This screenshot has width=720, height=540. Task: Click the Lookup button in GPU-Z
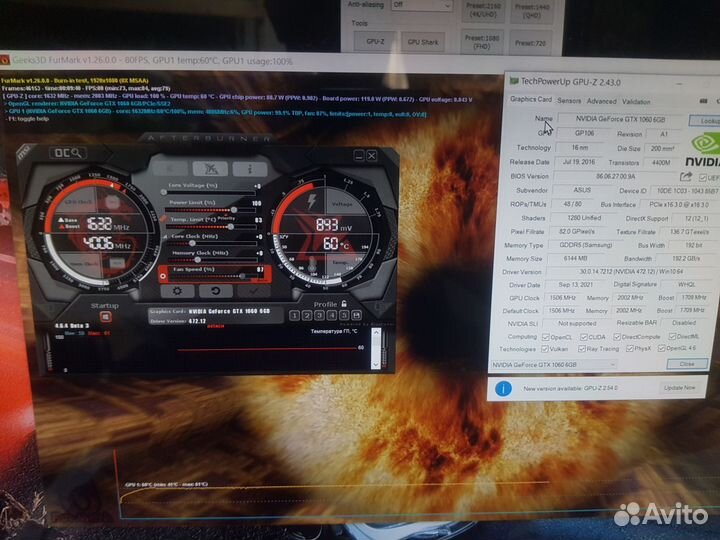705,120
